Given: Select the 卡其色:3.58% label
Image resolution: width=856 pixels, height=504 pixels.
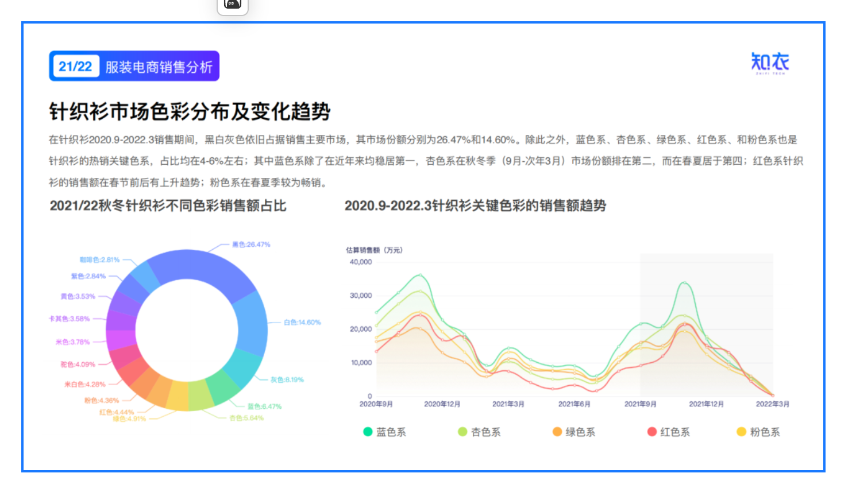Looking at the screenshot, I should pos(70,319).
